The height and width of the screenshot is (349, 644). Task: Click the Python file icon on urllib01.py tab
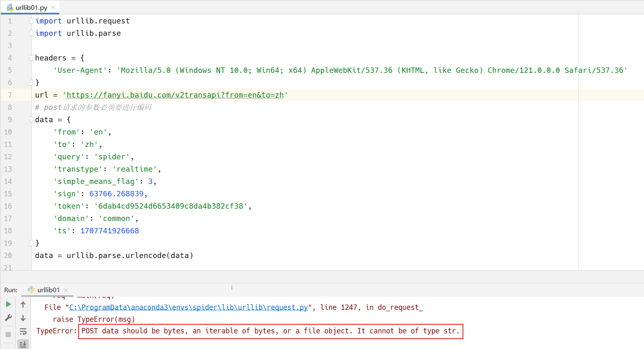click(x=10, y=7)
